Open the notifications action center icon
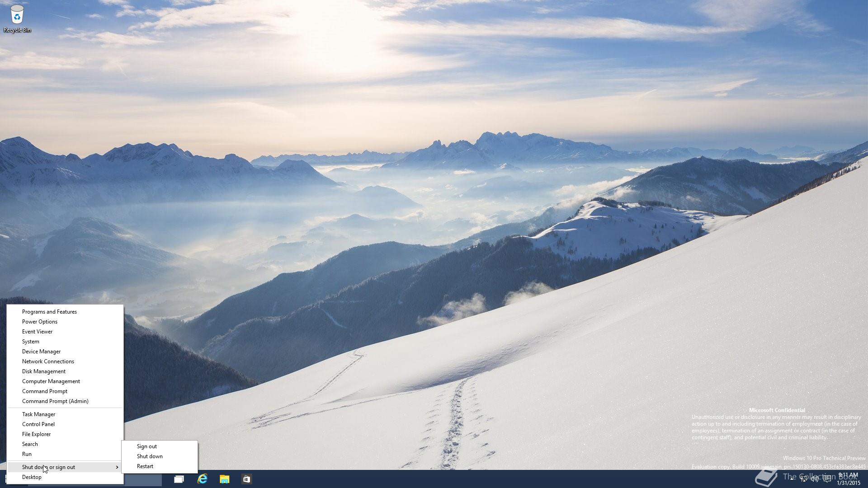 [x=827, y=479]
